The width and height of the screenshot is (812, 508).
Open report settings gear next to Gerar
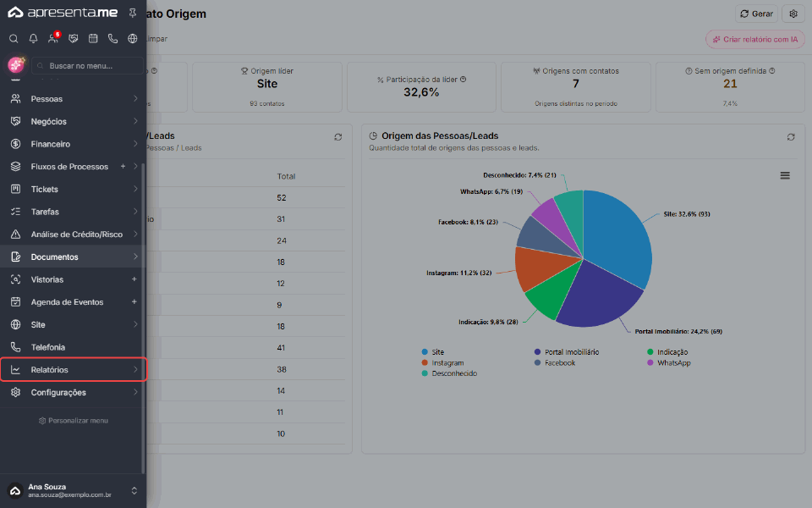(793, 14)
